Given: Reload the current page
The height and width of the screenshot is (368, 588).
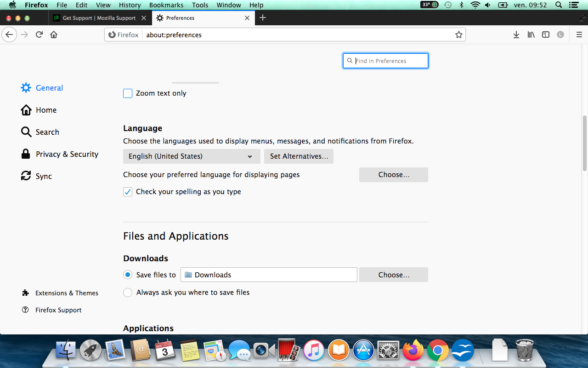Looking at the screenshot, I should click(39, 34).
